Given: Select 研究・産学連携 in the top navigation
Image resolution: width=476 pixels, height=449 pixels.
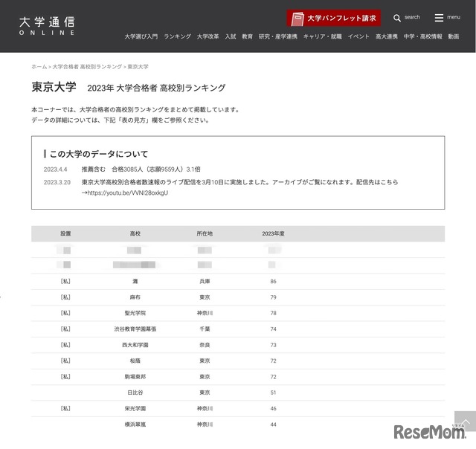Looking at the screenshot, I should click(x=277, y=36).
